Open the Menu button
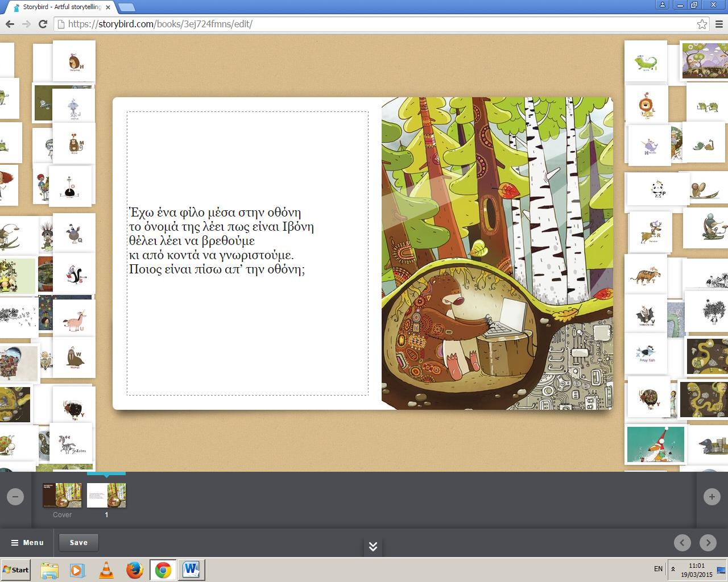The image size is (728, 582). [27, 543]
